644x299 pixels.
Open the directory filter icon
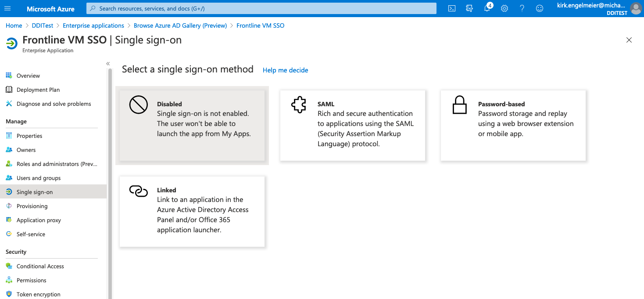pos(469,8)
